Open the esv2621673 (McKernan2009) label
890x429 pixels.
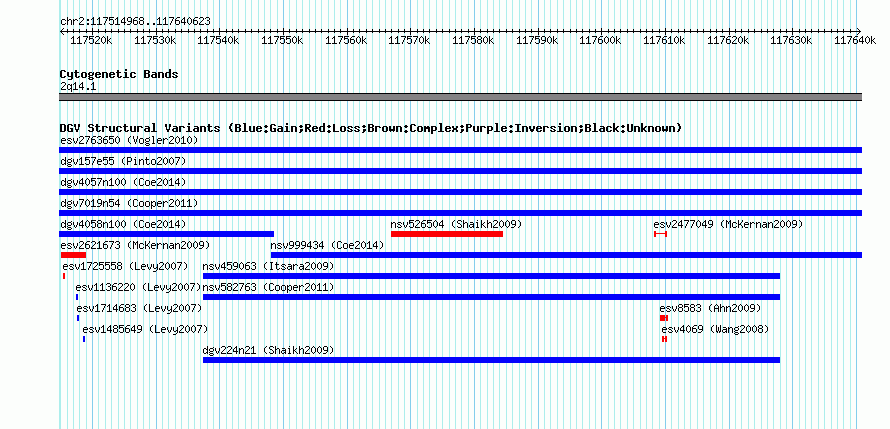click(135, 245)
